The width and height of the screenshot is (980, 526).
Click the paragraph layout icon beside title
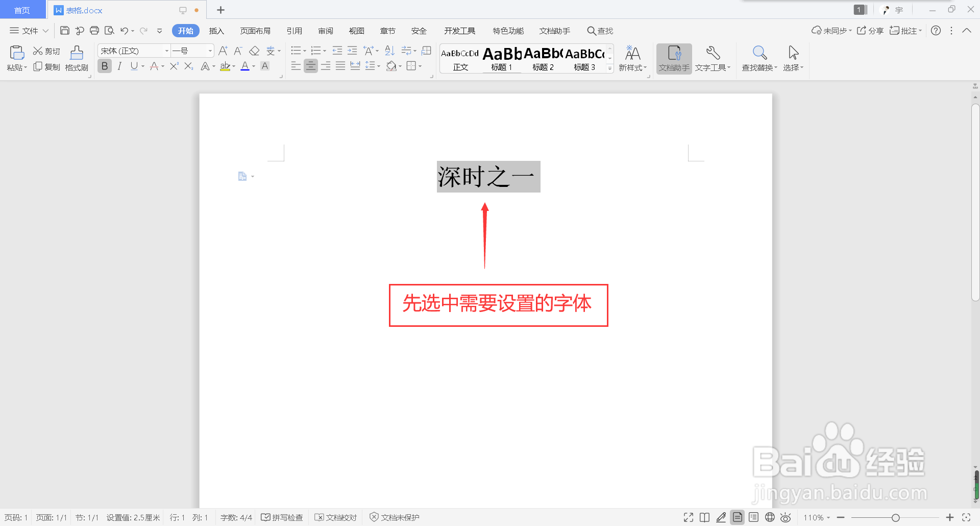(x=243, y=176)
